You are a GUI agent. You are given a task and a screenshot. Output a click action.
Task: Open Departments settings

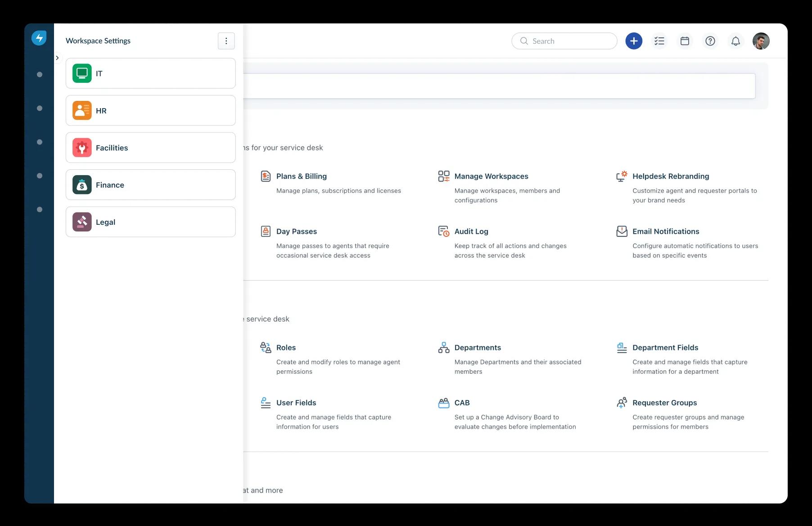478,348
